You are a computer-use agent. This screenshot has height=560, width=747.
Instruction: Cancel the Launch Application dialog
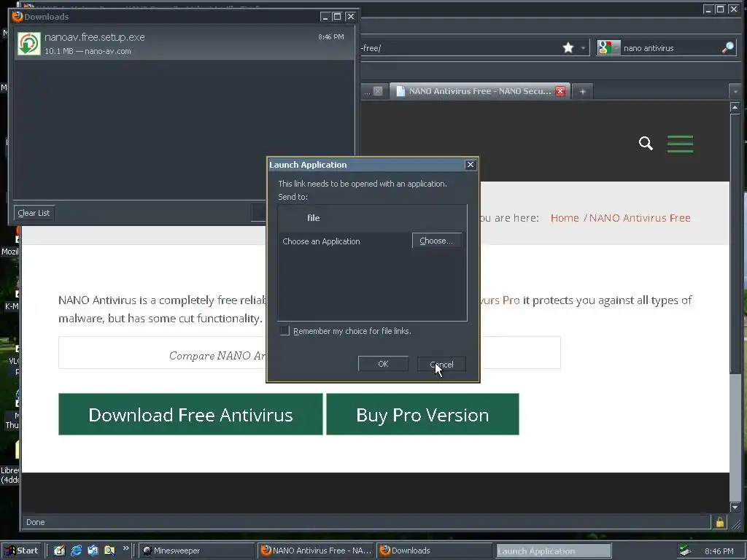[x=441, y=365]
